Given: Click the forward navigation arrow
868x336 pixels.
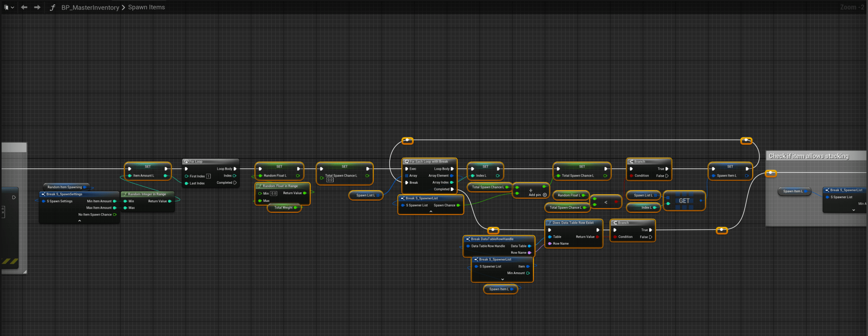Looking at the screenshot, I should tap(37, 7).
